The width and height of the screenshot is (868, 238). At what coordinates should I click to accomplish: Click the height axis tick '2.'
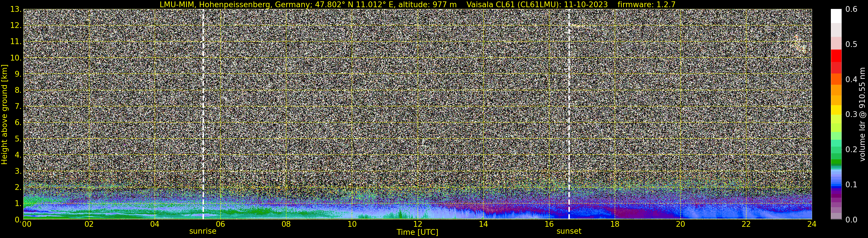pos(18,187)
